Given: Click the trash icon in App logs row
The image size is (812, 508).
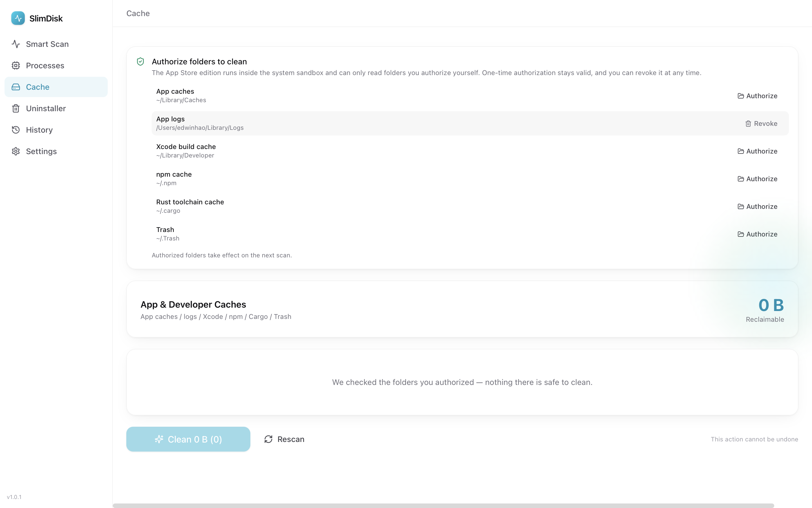Looking at the screenshot, I should [748, 124].
